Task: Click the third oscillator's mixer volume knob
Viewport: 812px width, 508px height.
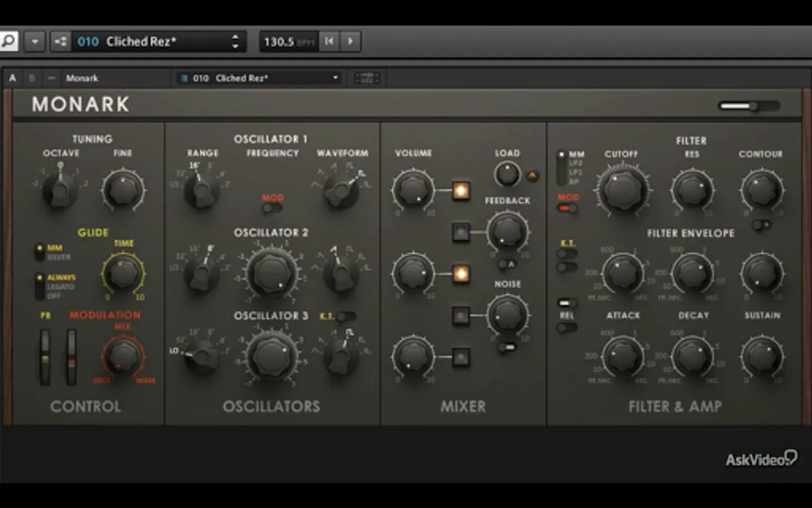Action: (413, 357)
